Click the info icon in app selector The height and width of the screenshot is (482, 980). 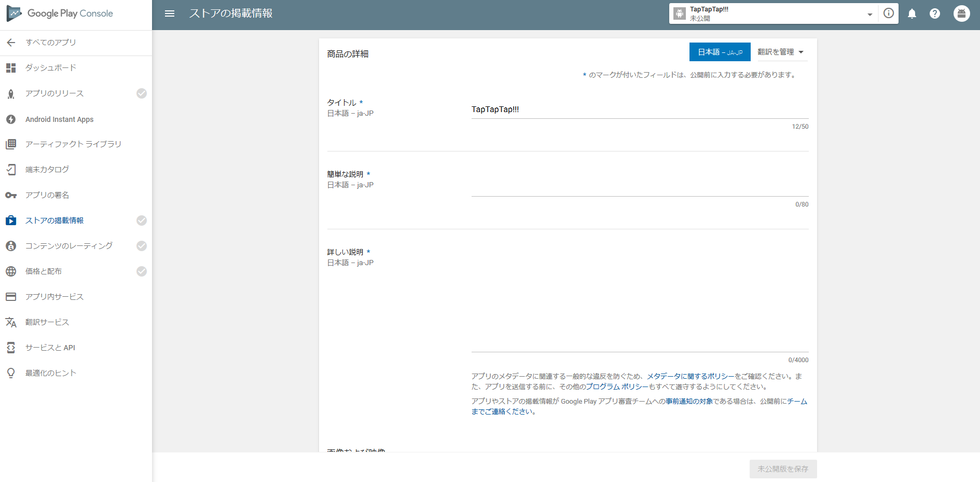click(889, 13)
